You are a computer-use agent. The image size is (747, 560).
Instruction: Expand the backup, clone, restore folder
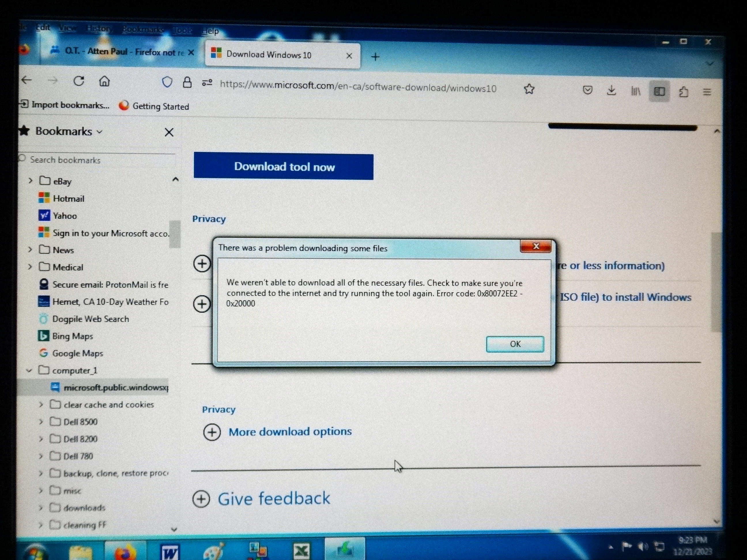coord(41,473)
